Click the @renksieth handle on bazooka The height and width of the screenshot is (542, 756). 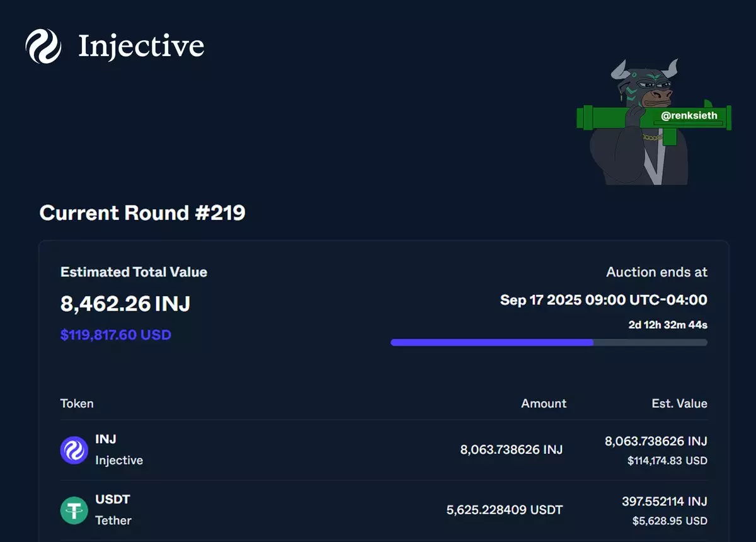pyautogui.click(x=689, y=115)
